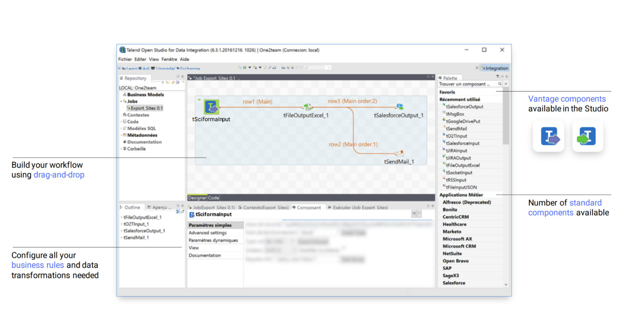Click the Repository panel home icon
This screenshot has width=644, height=319.
click(121, 78)
